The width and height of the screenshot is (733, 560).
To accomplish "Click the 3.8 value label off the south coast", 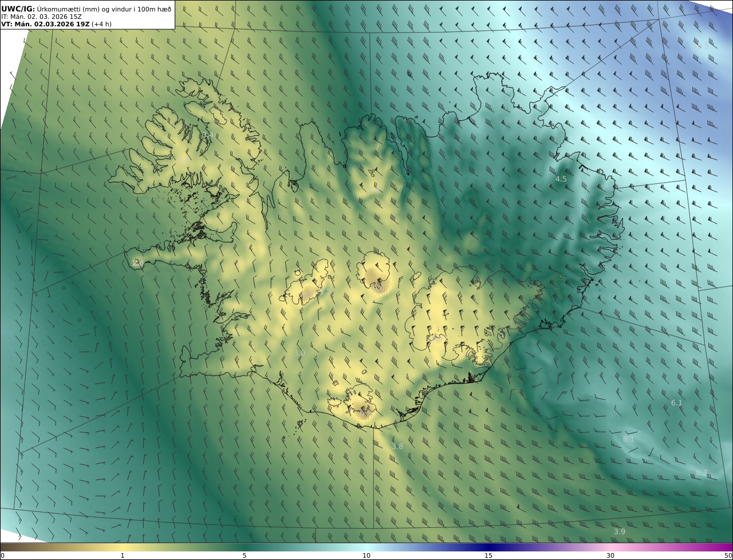I will pos(397,446).
